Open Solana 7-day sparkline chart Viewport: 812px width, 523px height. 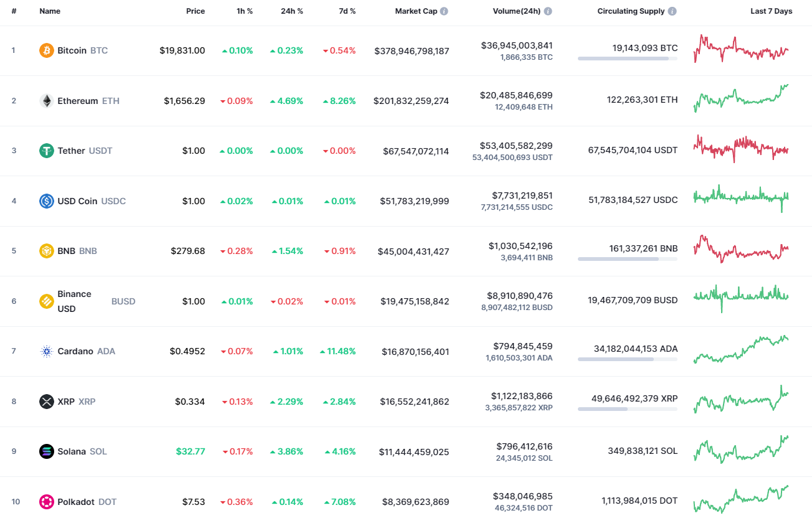pos(741,450)
